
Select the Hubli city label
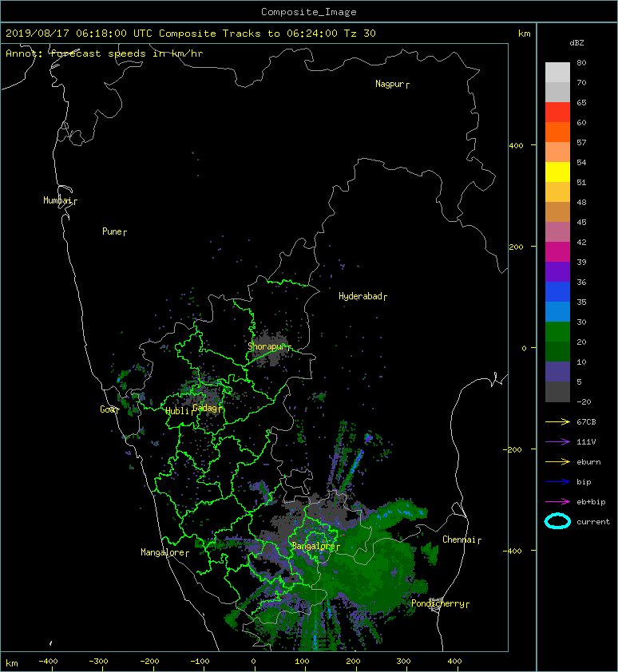(x=177, y=411)
